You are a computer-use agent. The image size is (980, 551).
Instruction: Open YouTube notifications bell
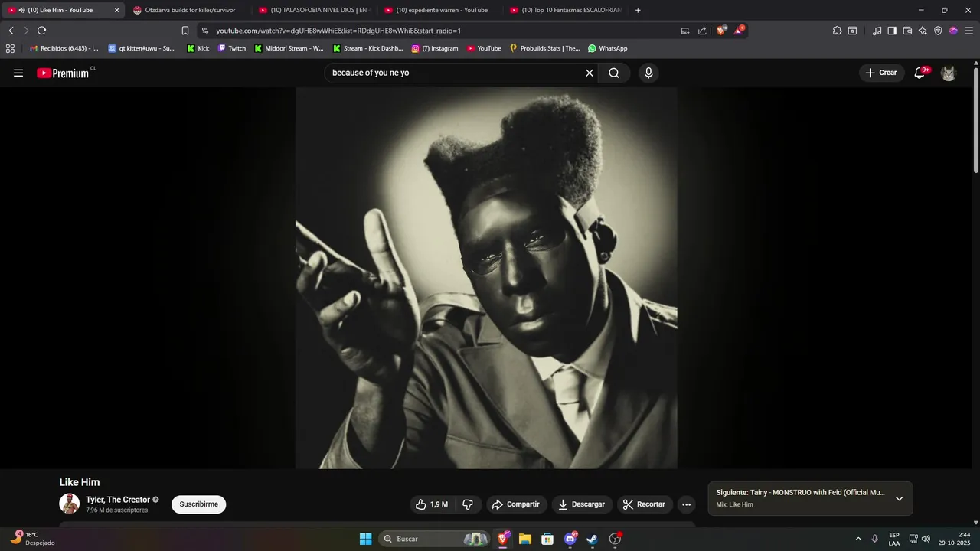[920, 73]
